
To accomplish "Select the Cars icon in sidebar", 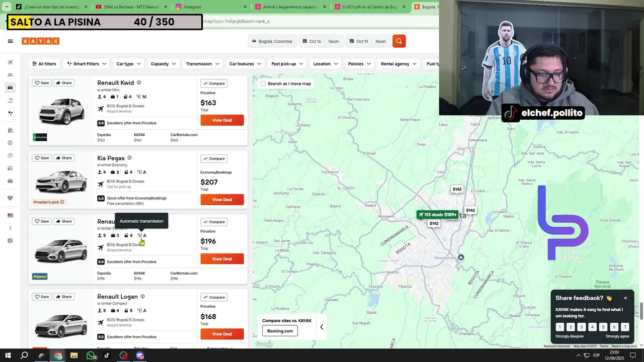I will point(10,88).
